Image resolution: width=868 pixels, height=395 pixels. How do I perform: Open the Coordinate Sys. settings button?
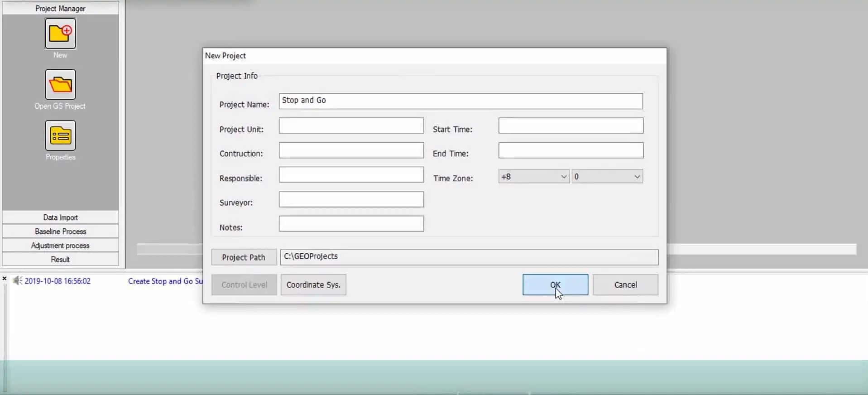coord(313,285)
